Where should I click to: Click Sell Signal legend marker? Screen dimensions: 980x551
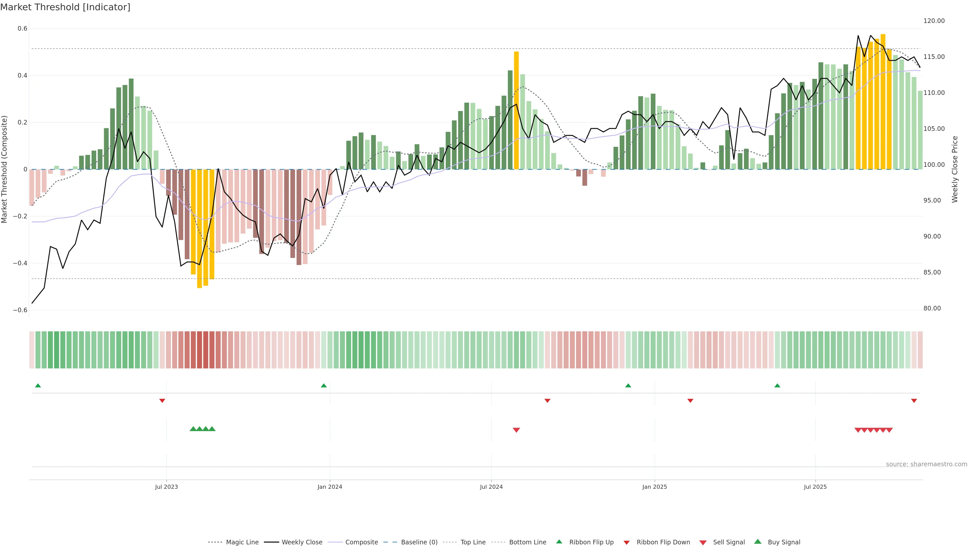pos(703,543)
